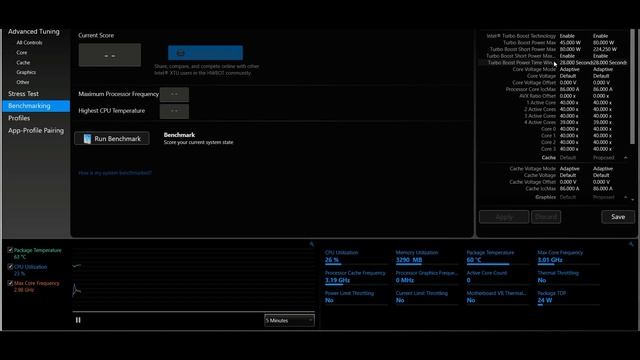Open the Profiles section

tap(19, 118)
